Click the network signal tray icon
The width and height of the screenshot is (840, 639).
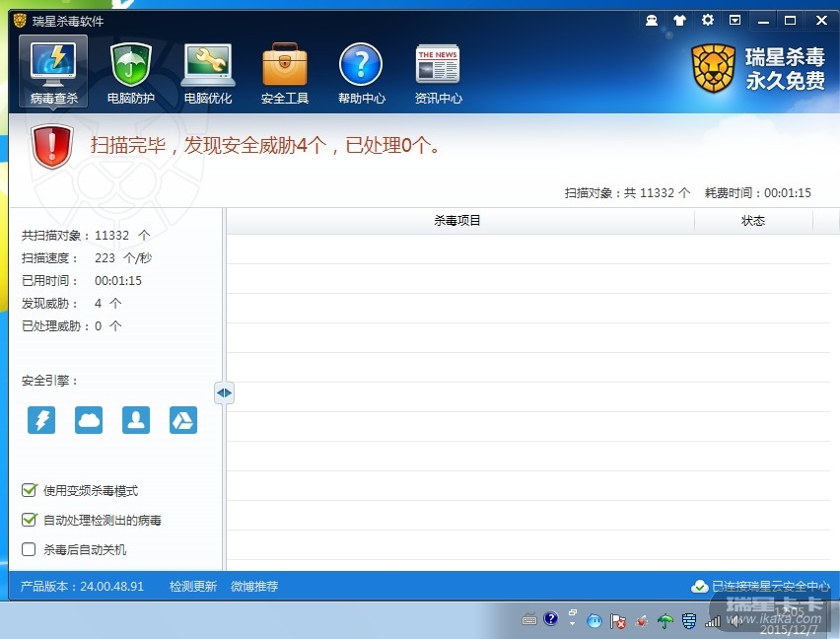(x=713, y=621)
